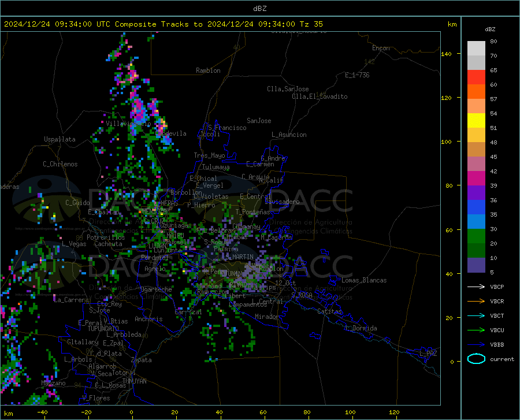This screenshot has width=520, height=420.
Task: Click the E_1-736 map label
Action: (357, 75)
